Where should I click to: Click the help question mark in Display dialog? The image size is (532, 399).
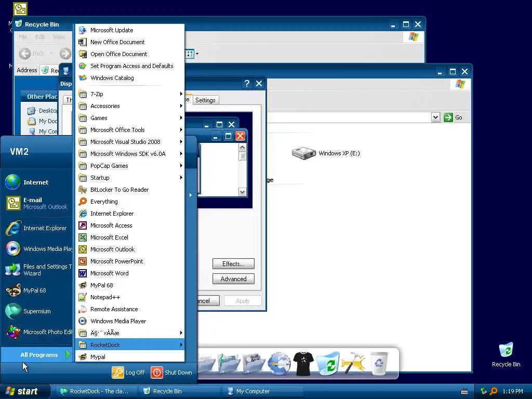[x=247, y=84]
